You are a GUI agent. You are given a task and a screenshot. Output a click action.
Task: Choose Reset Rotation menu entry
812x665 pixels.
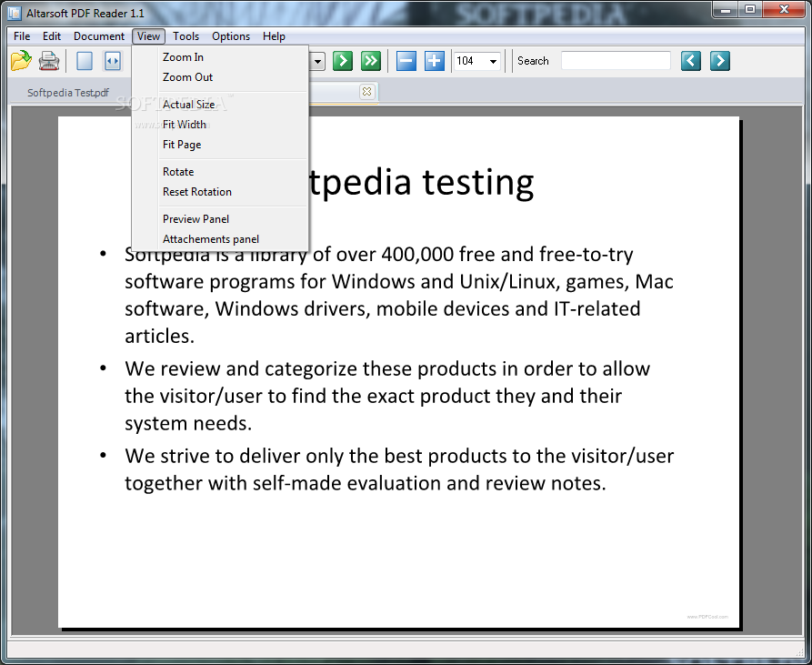(x=221, y=192)
